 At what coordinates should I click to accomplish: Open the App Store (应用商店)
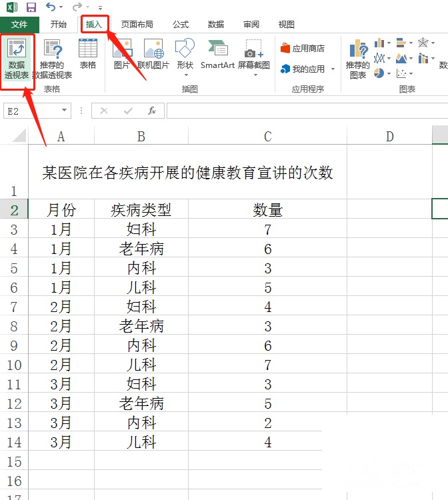(x=303, y=49)
